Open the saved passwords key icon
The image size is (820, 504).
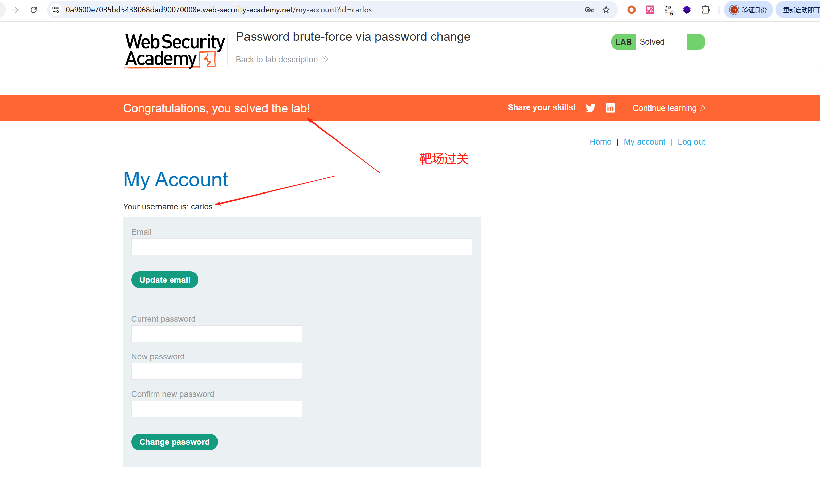[590, 10]
